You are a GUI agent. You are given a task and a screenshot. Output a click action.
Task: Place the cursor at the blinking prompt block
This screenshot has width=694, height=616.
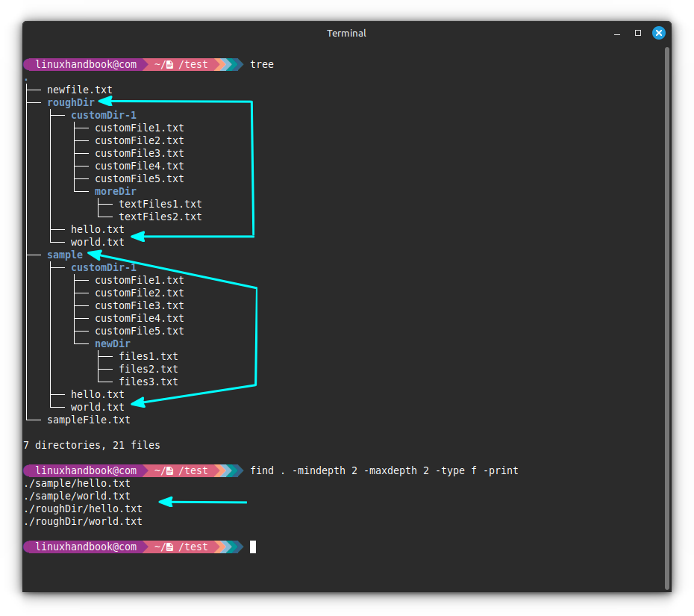(253, 547)
